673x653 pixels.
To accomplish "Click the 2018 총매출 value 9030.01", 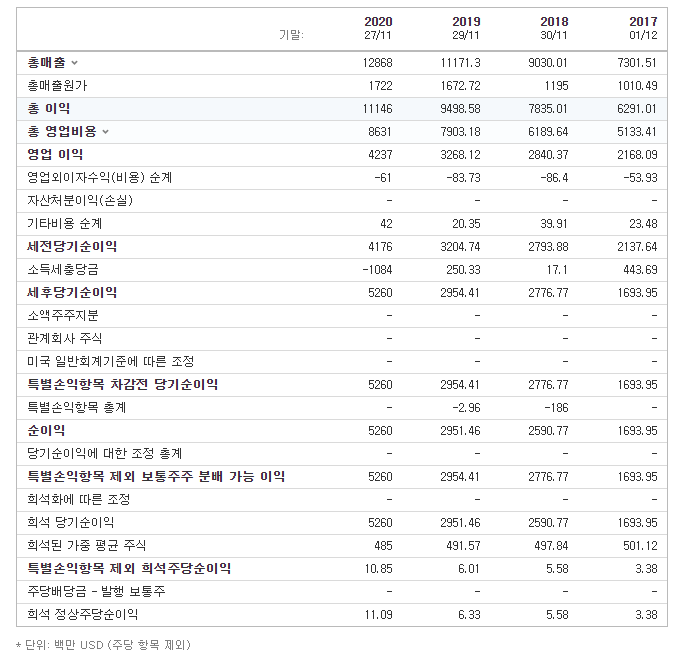I will pyautogui.click(x=548, y=63).
